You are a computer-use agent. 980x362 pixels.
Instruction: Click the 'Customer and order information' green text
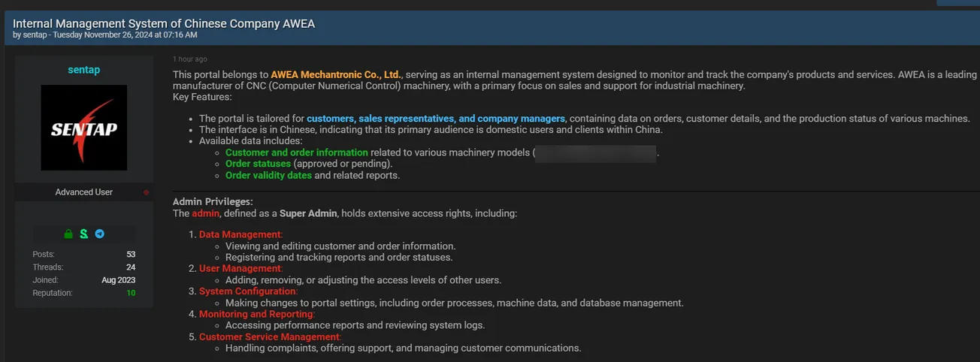pyautogui.click(x=297, y=152)
